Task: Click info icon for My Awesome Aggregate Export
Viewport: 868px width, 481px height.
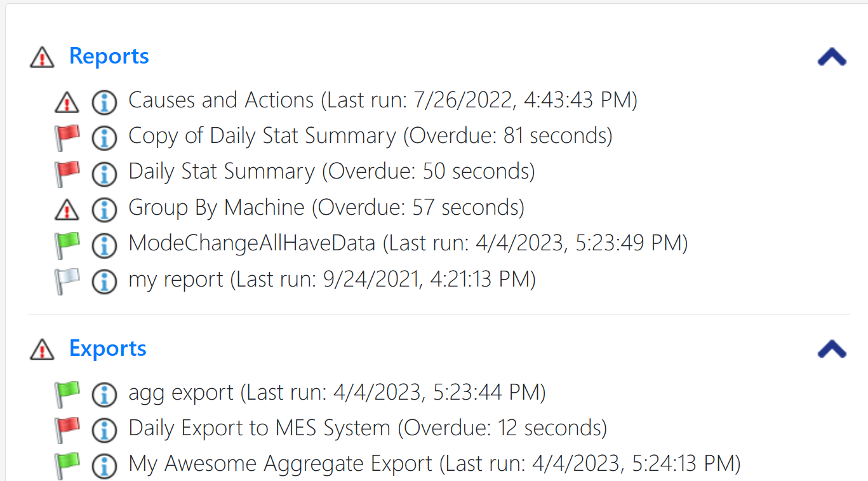Action: [104, 465]
